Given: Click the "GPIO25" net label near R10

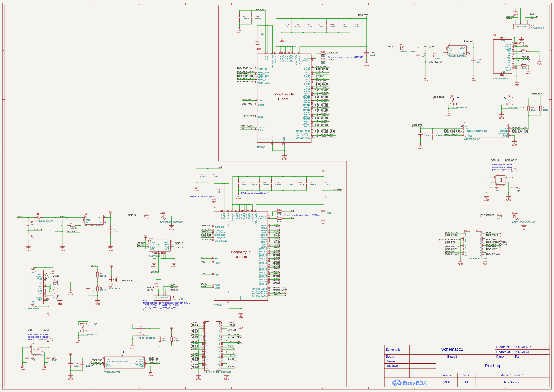Looking at the screenshot, I should click(x=132, y=215).
